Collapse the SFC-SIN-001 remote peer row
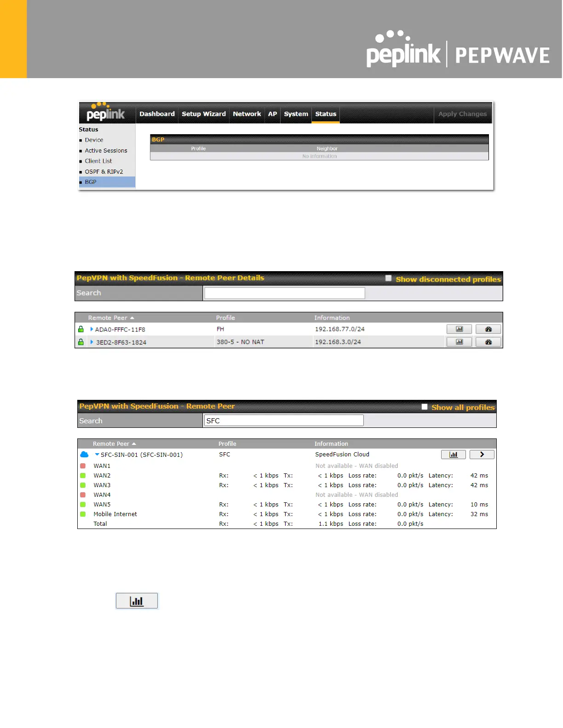This screenshot has width=563, height=728. tap(97, 455)
